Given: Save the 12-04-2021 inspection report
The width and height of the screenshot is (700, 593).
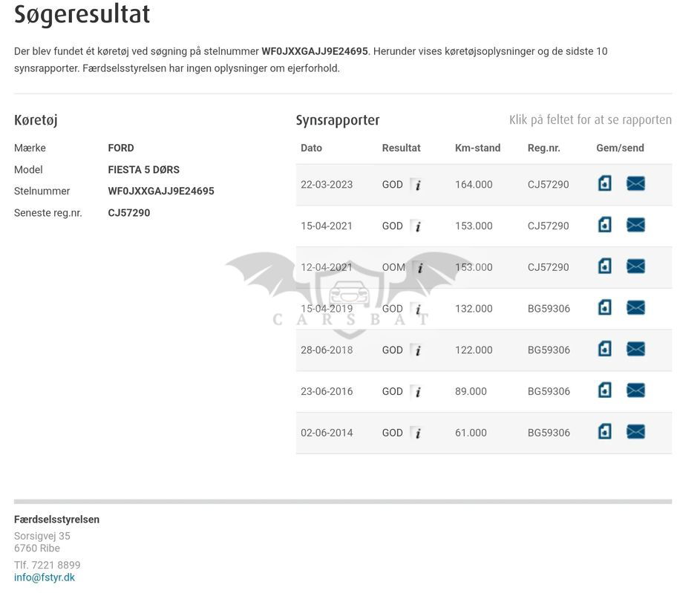Looking at the screenshot, I should pos(605,266).
